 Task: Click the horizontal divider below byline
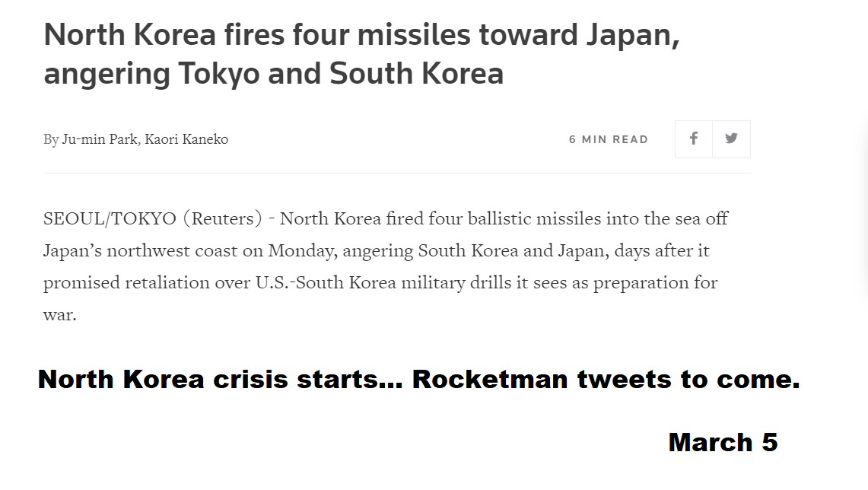point(396,173)
